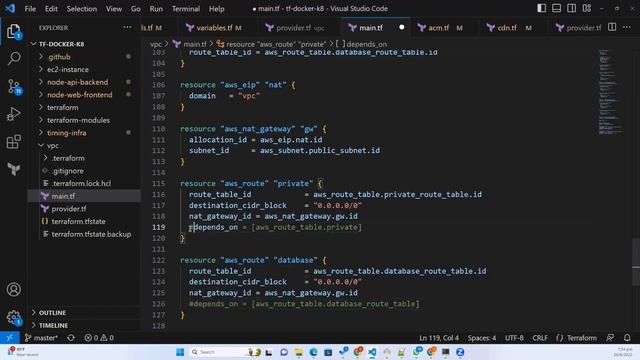Screen dimensions: 640x360
Task: Open the View menu
Action: click(x=113, y=9)
